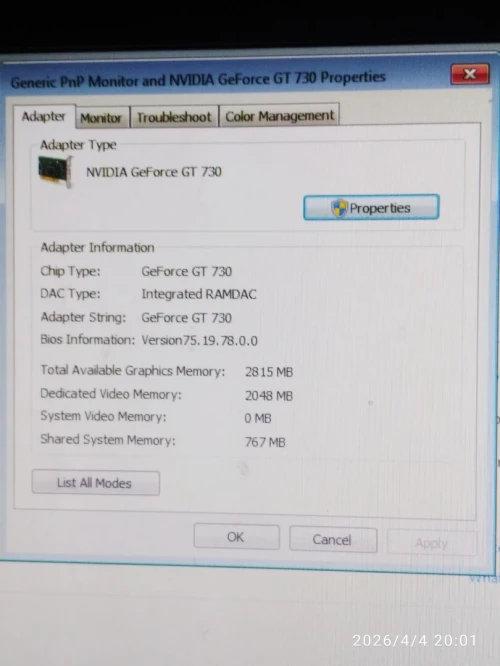The width and height of the screenshot is (500, 666).
Task: Click the 2048 MB dedicated video memory value
Action: tap(269, 396)
